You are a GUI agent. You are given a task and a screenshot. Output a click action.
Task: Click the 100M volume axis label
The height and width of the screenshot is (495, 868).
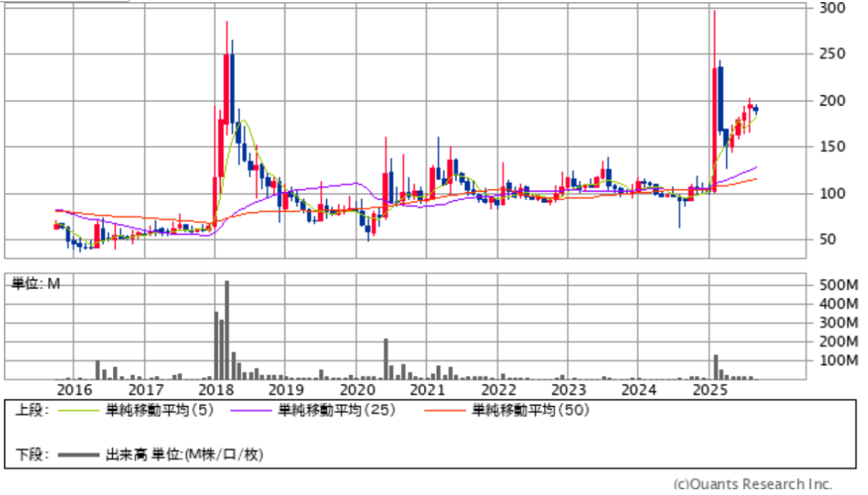838,361
